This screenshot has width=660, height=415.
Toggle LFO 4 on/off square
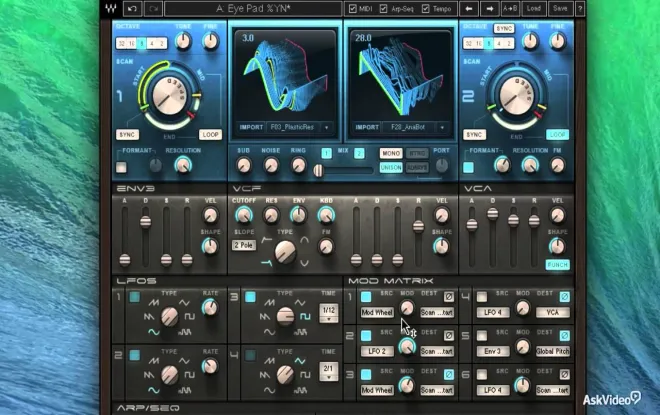point(250,355)
